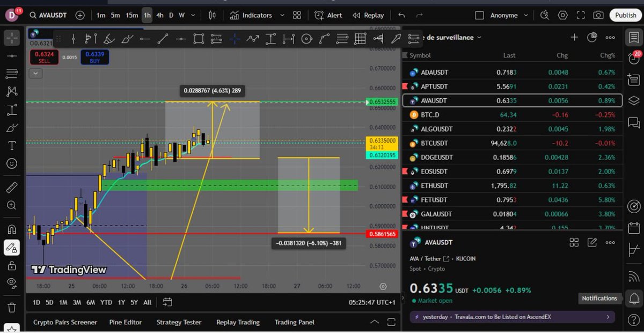Open quick search icon in top bar
The height and width of the screenshot is (333, 644).
click(x=545, y=15)
